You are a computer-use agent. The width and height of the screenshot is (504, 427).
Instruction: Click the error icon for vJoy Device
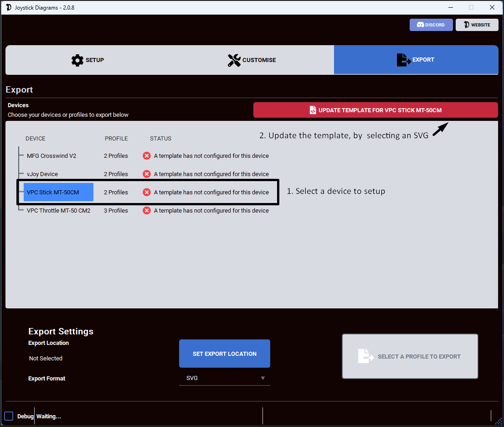coord(147,174)
